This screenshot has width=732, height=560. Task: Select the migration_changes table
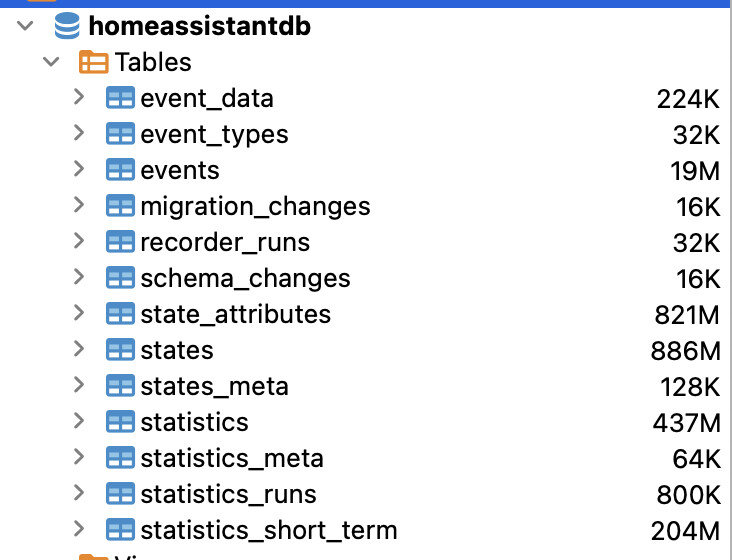tap(255, 206)
